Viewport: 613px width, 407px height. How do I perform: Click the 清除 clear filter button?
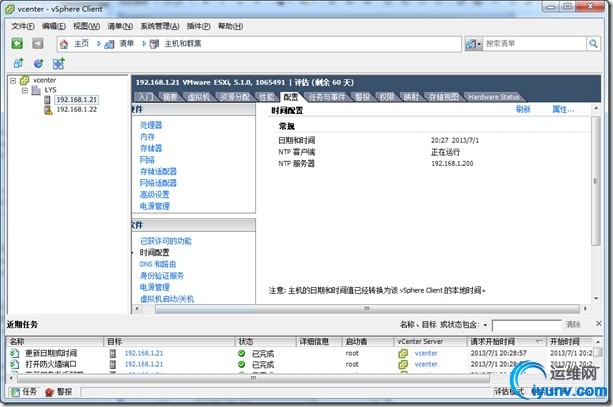click(x=573, y=325)
